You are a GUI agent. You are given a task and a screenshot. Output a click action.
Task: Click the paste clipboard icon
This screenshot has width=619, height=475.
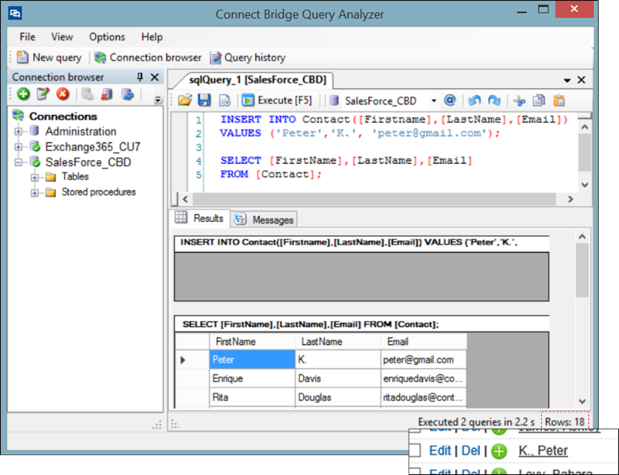pyautogui.click(x=559, y=100)
